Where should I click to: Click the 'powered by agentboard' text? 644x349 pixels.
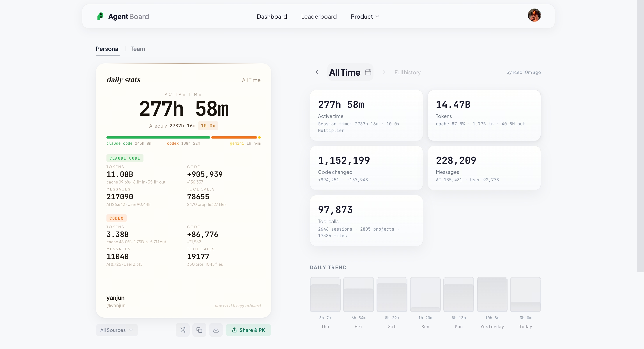(238, 306)
